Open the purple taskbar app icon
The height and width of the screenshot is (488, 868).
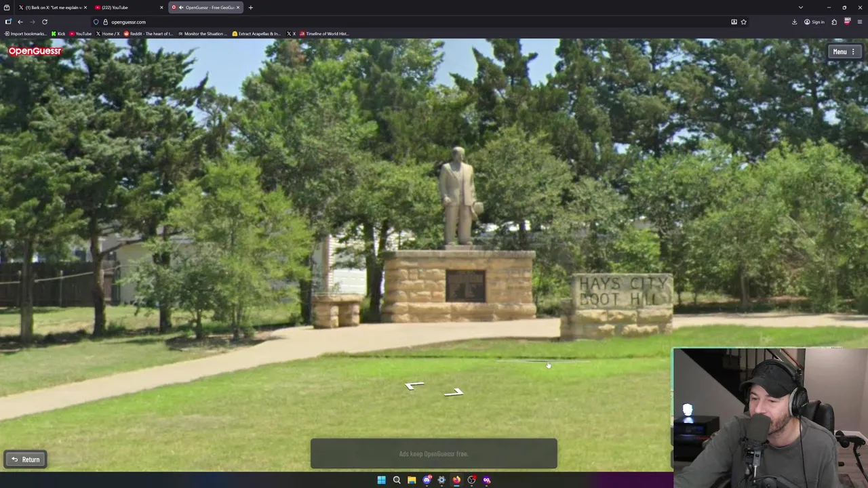pos(486,480)
